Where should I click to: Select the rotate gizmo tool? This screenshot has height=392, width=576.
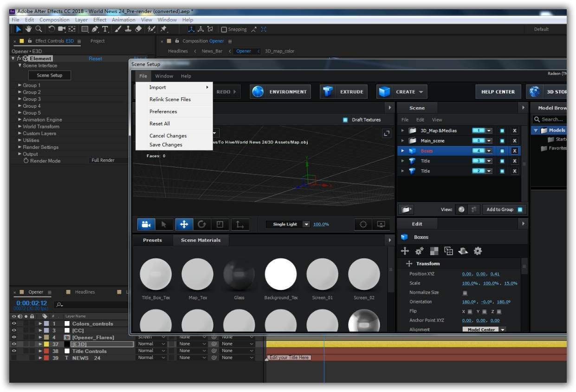coord(201,225)
